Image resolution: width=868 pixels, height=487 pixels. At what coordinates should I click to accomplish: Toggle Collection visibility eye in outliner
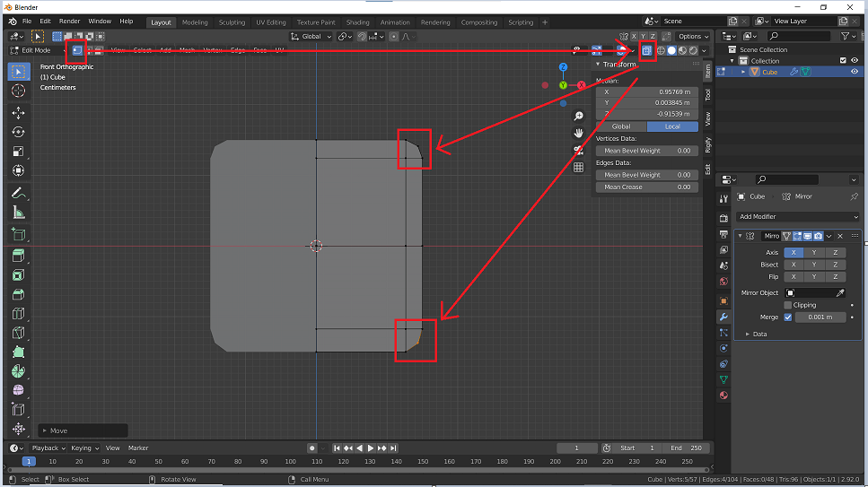click(855, 61)
